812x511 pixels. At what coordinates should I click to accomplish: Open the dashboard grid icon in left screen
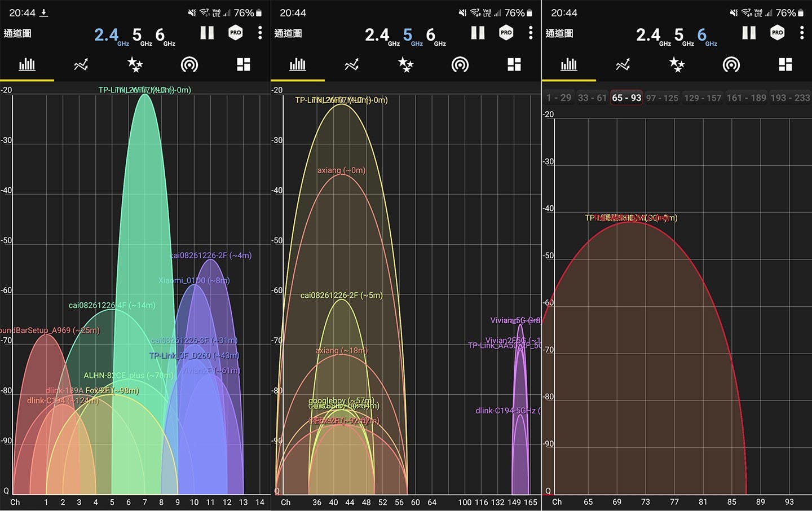pos(244,65)
